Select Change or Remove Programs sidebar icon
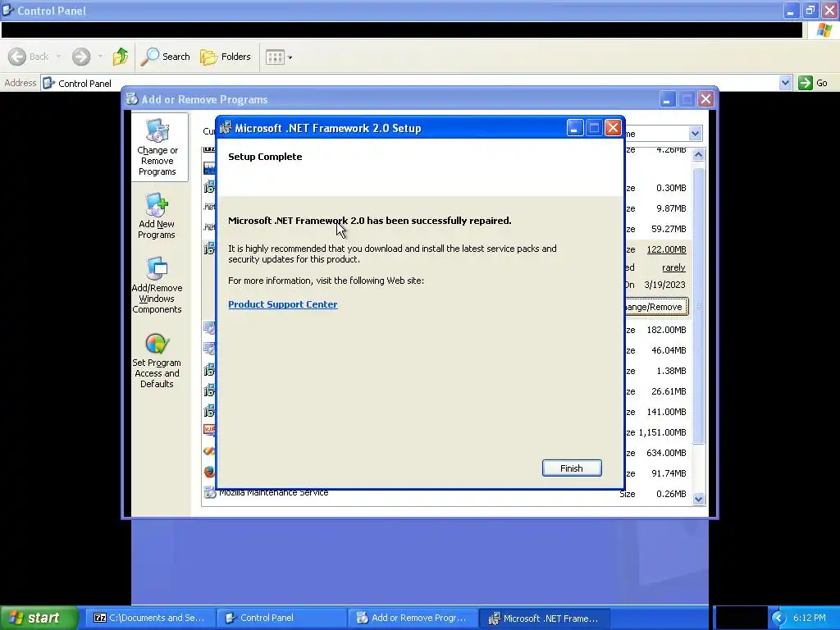 [157, 148]
